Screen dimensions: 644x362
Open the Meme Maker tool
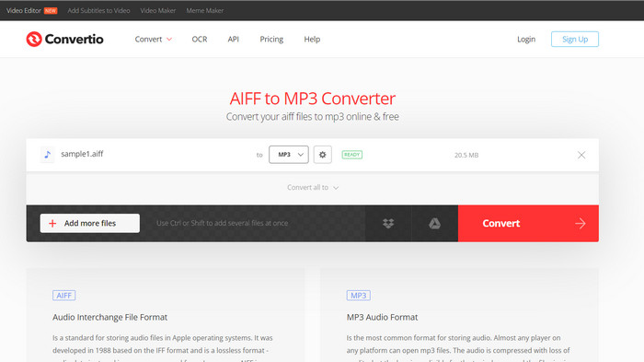tap(205, 11)
